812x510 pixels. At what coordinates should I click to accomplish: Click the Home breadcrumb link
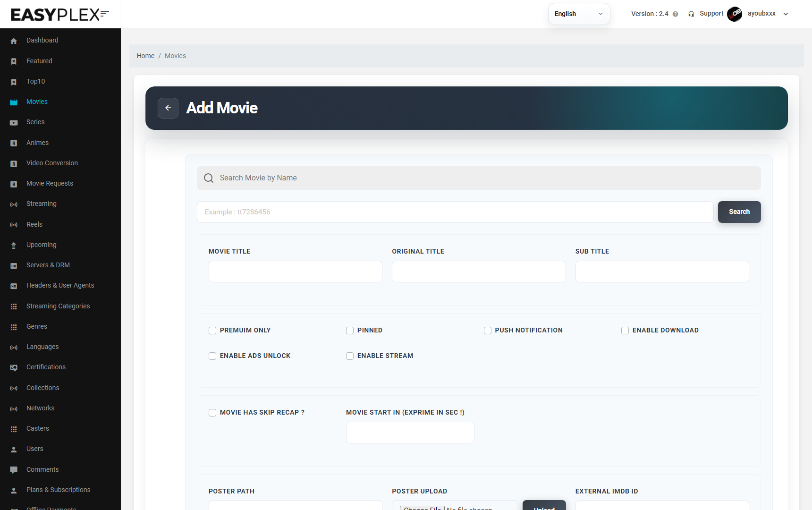(x=145, y=56)
